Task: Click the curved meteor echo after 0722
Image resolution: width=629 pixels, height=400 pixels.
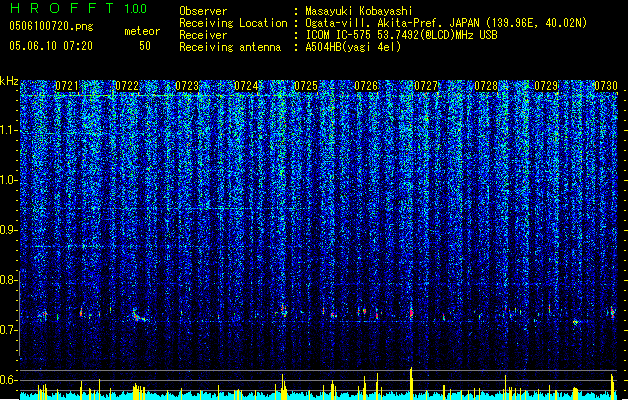Action: 139,315
